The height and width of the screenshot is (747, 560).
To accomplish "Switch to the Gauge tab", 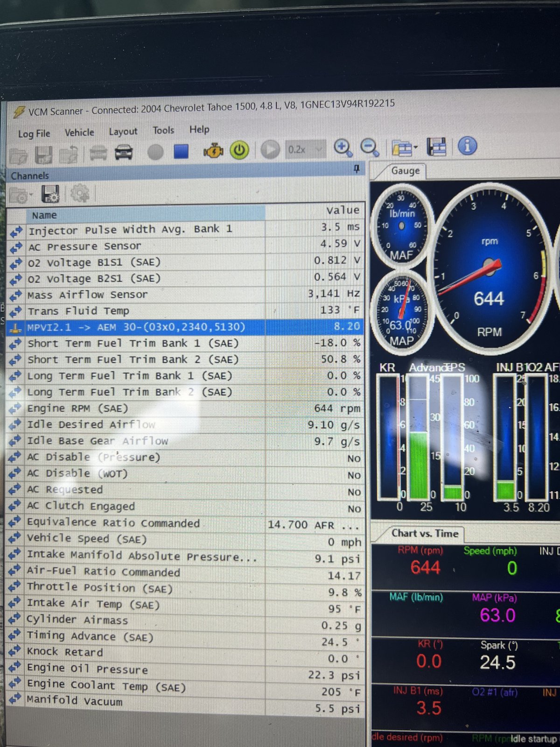I will (x=405, y=171).
